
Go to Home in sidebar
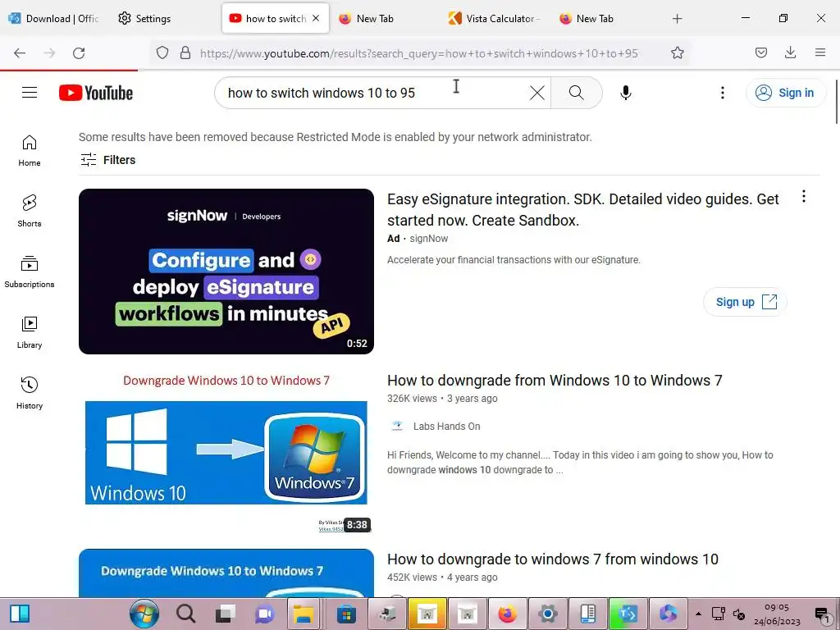pyautogui.click(x=30, y=151)
